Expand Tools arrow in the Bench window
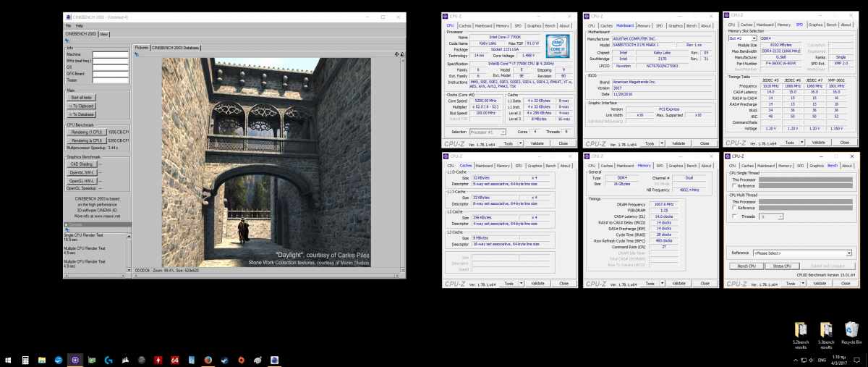 802,284
